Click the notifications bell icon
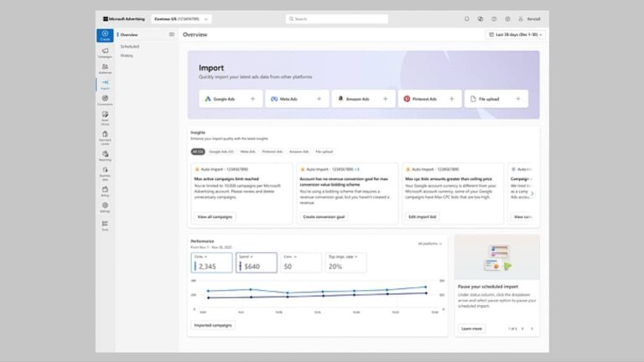This screenshot has width=644, height=362. tap(466, 19)
